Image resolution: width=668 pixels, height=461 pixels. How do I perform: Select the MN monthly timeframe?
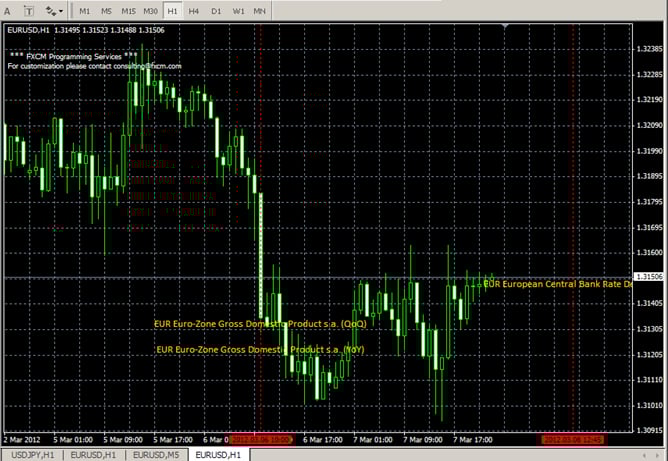point(260,10)
